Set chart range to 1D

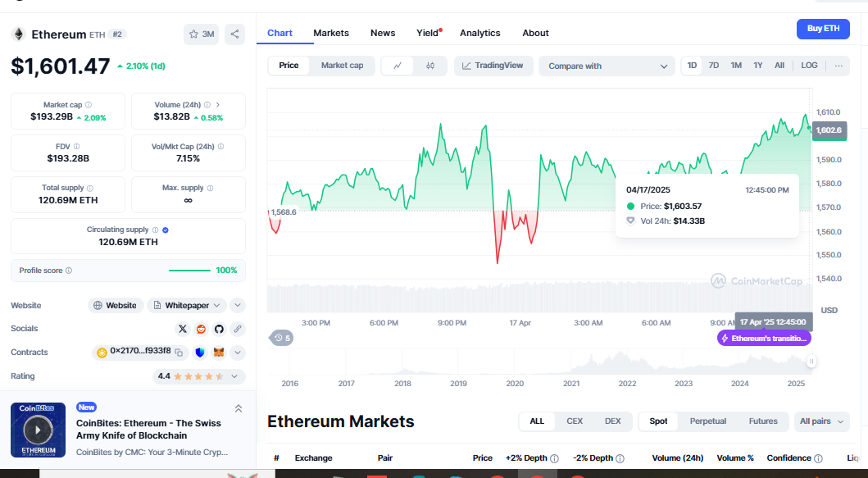point(692,66)
